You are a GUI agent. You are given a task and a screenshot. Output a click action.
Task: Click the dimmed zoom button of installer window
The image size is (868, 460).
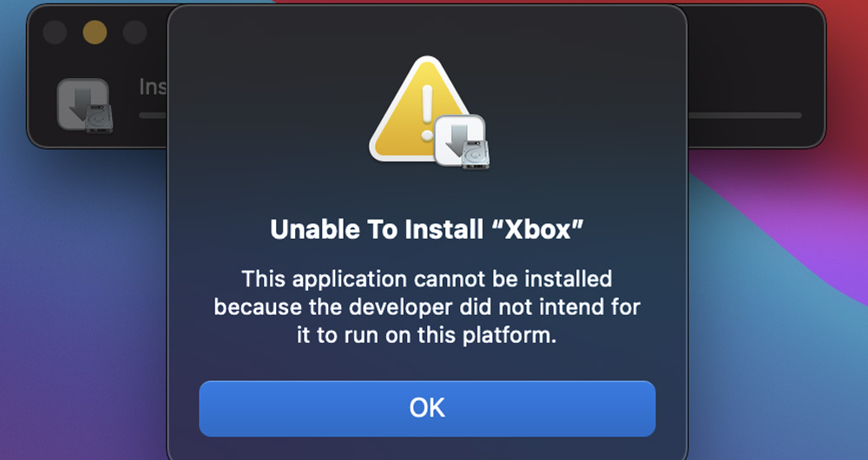point(135,33)
